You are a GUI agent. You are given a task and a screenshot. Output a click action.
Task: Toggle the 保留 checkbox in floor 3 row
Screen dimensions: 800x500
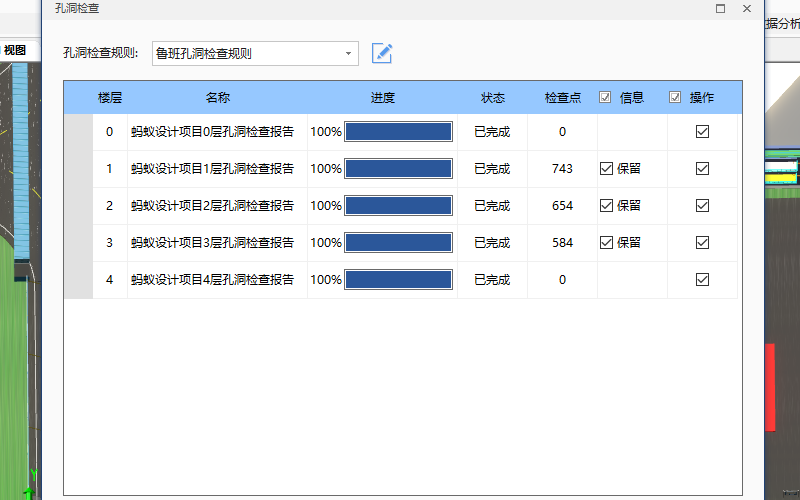[606, 242]
